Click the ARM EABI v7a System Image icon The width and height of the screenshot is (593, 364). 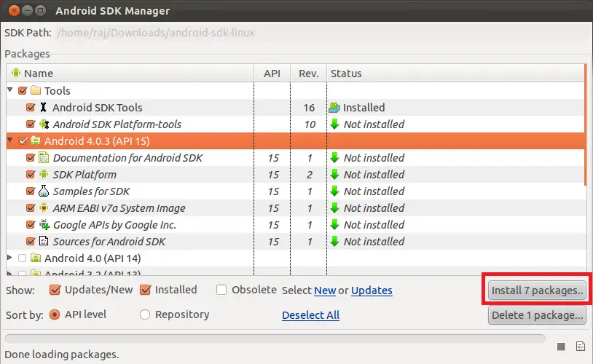[x=44, y=207]
